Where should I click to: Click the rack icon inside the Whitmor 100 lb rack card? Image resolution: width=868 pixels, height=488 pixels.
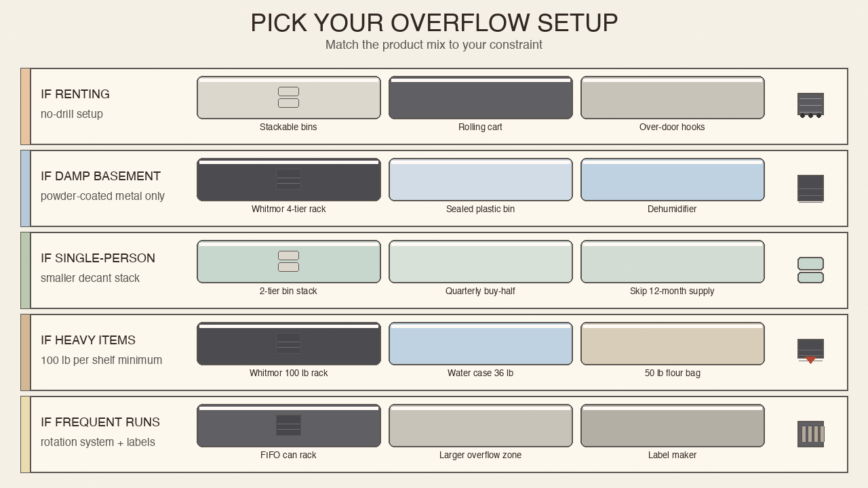point(288,344)
